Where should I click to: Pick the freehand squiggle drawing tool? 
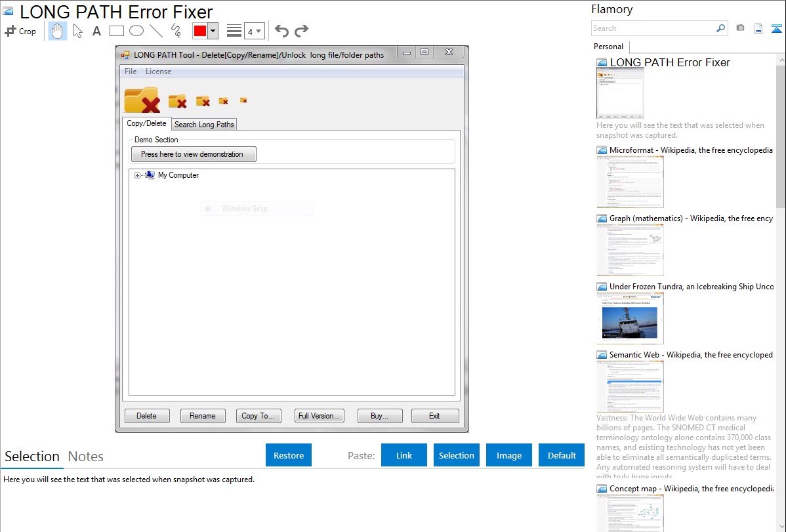pos(176,31)
